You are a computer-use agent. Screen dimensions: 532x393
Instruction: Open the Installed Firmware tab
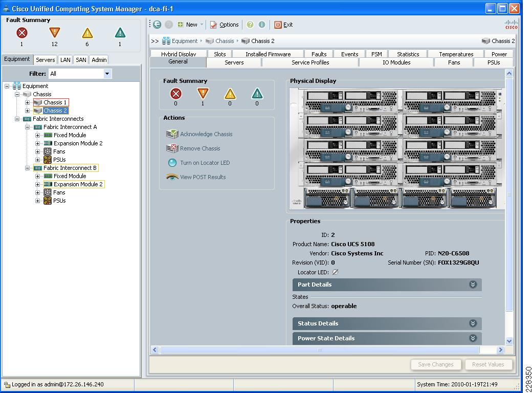tap(268, 54)
